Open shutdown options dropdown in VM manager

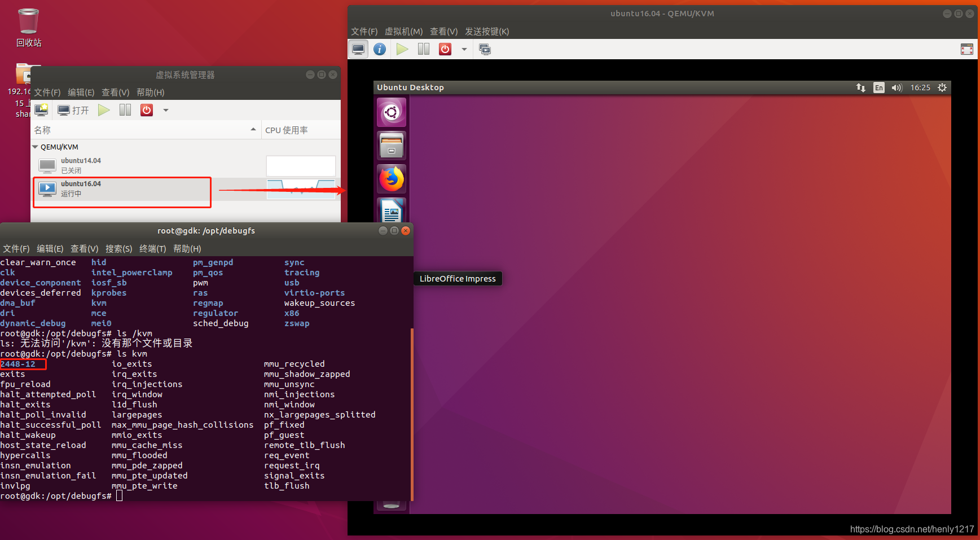click(166, 110)
